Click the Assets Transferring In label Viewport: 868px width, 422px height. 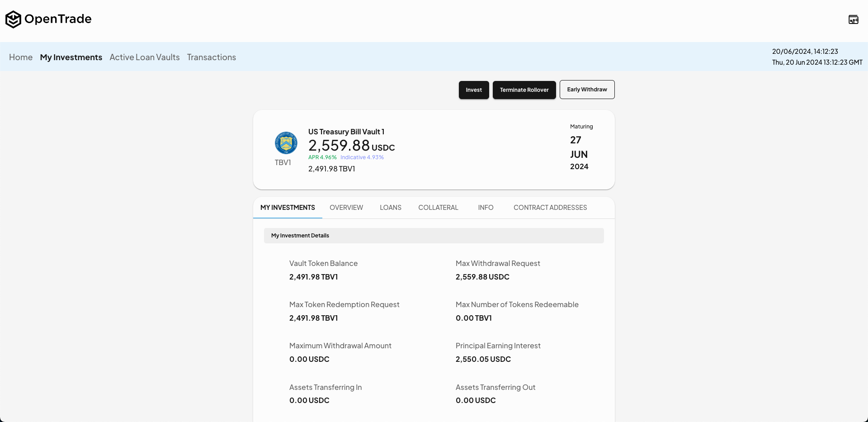coord(325,387)
